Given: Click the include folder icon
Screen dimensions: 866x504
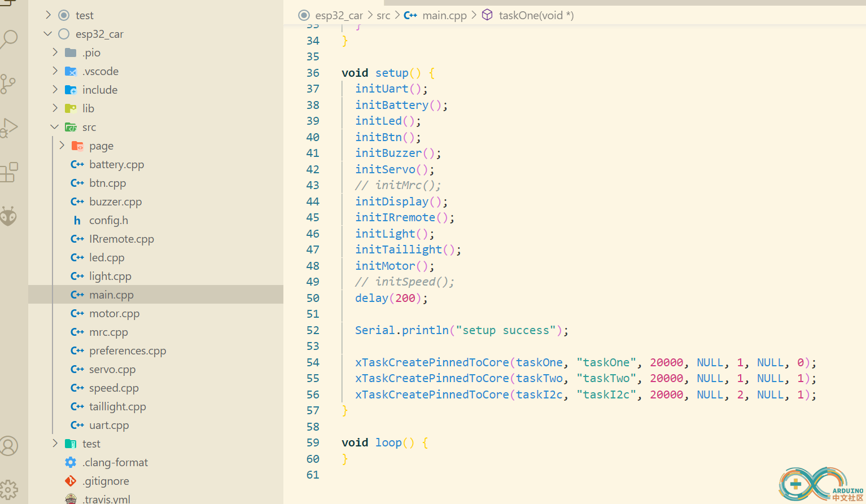Looking at the screenshot, I should tap(71, 90).
